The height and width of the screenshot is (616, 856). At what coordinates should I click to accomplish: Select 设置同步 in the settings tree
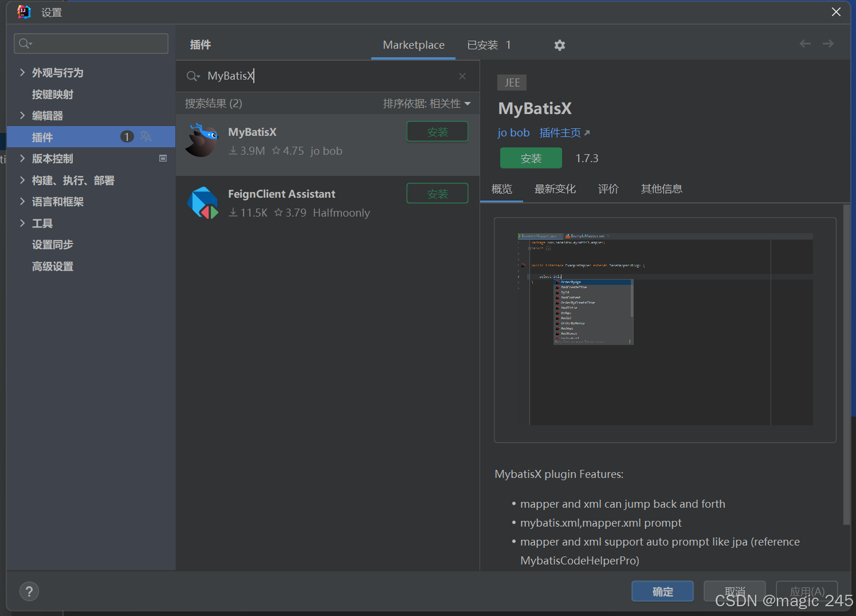coord(53,245)
